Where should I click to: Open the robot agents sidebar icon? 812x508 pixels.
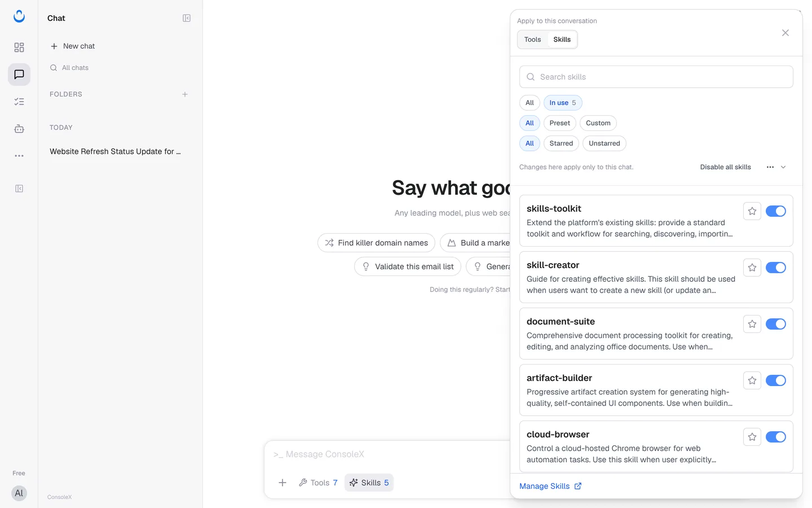19,129
